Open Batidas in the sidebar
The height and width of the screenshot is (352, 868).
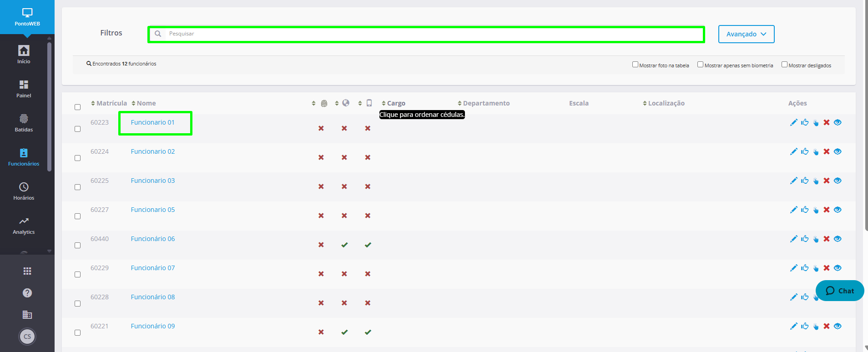point(24,123)
